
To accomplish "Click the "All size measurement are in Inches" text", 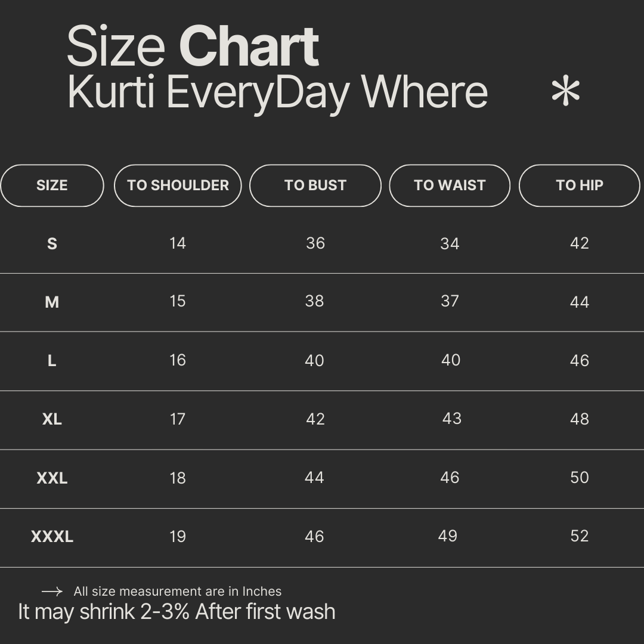I will (x=177, y=592).
